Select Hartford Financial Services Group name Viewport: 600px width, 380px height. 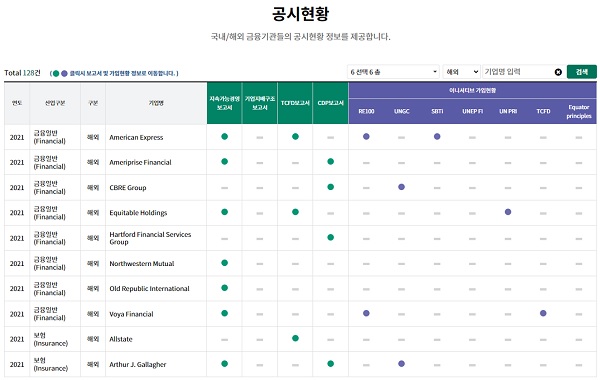(x=150, y=238)
